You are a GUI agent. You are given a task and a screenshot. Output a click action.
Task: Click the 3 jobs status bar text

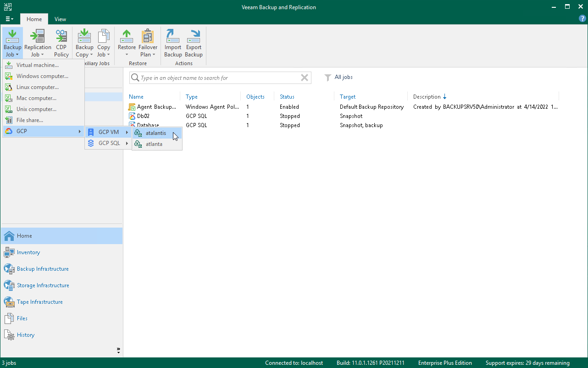[x=9, y=363]
